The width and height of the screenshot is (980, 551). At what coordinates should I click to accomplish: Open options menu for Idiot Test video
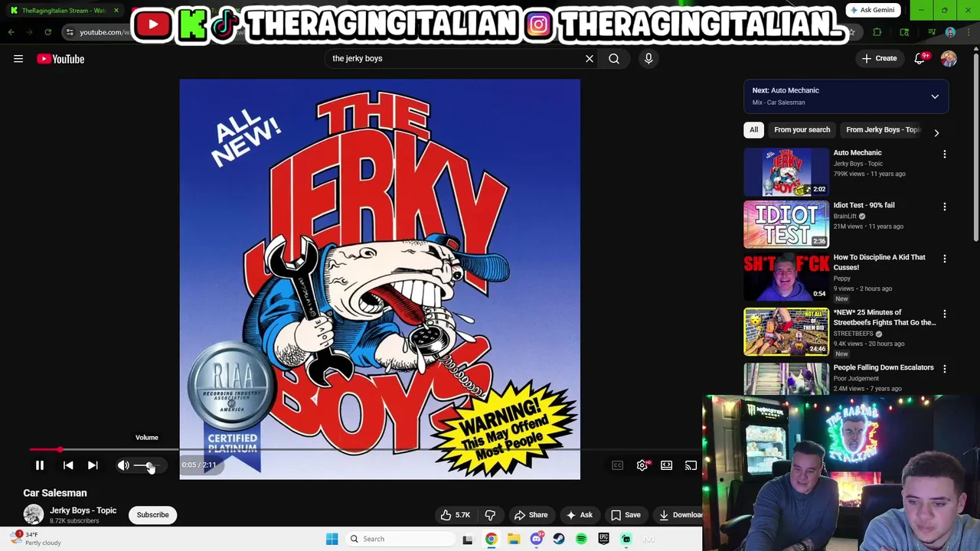pos(945,207)
